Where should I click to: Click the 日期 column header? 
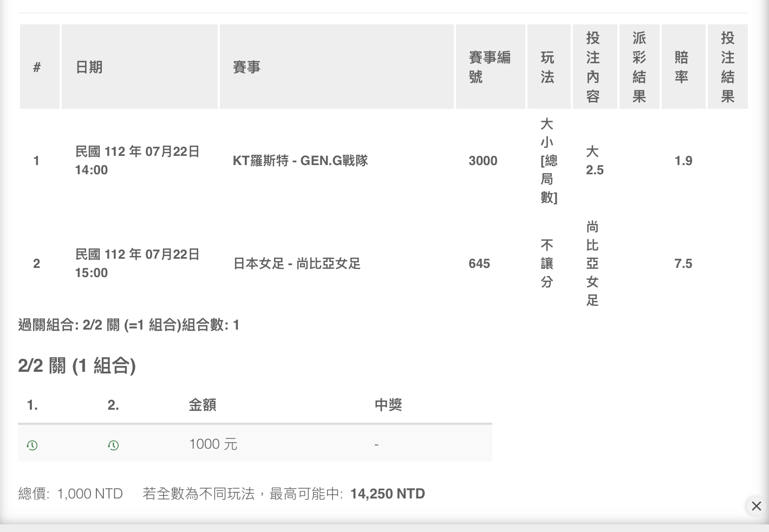(x=89, y=67)
